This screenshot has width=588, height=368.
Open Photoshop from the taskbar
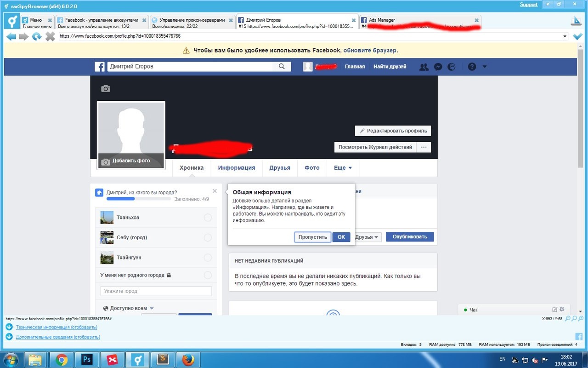coord(86,360)
